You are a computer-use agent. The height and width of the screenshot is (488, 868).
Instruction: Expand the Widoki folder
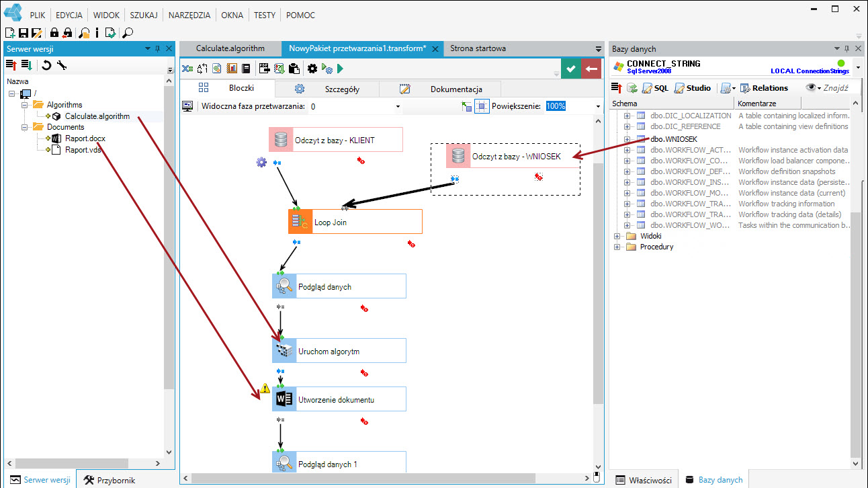617,236
